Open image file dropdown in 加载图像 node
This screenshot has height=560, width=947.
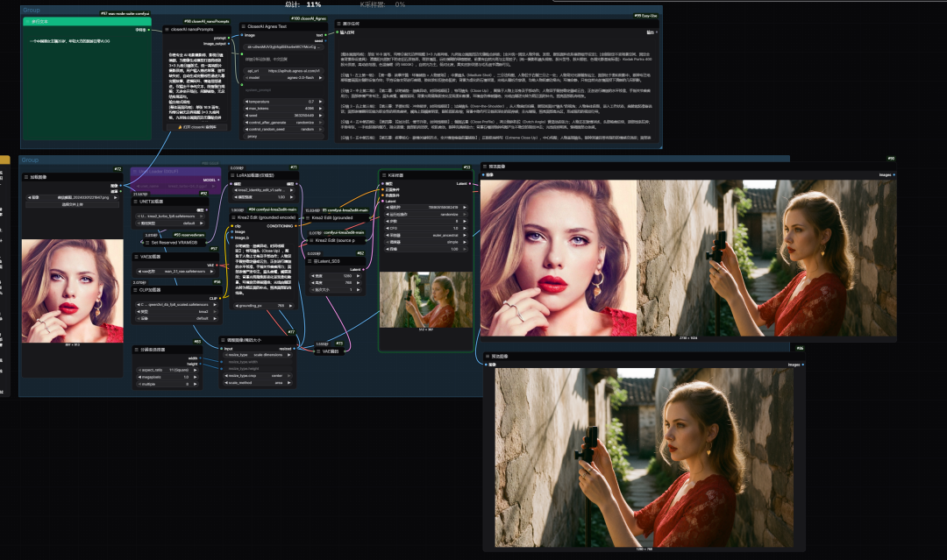tap(72, 197)
